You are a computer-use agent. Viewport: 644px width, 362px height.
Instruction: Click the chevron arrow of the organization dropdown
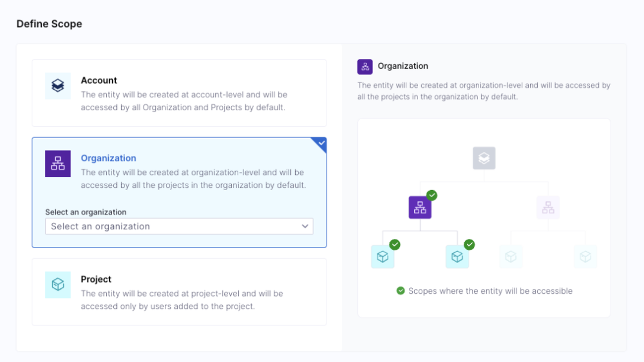[305, 226]
